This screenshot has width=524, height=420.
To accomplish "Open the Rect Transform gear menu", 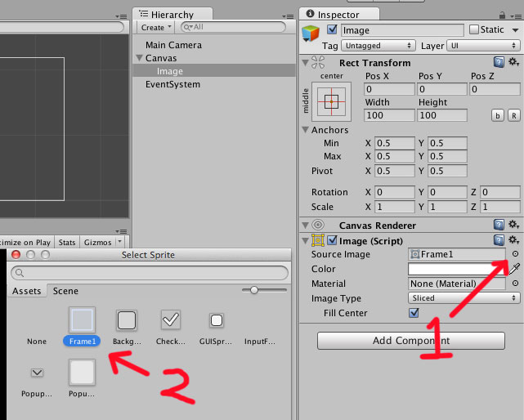I will click(x=513, y=62).
